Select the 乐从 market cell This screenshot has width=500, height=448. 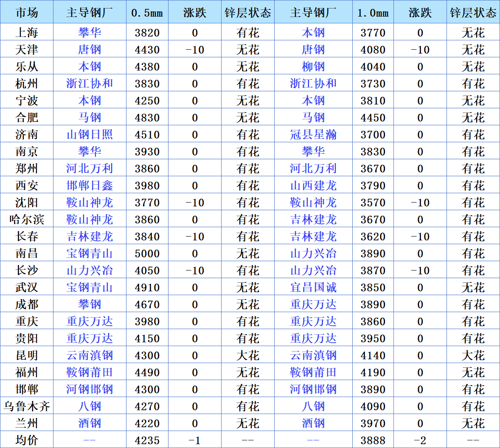click(x=27, y=66)
